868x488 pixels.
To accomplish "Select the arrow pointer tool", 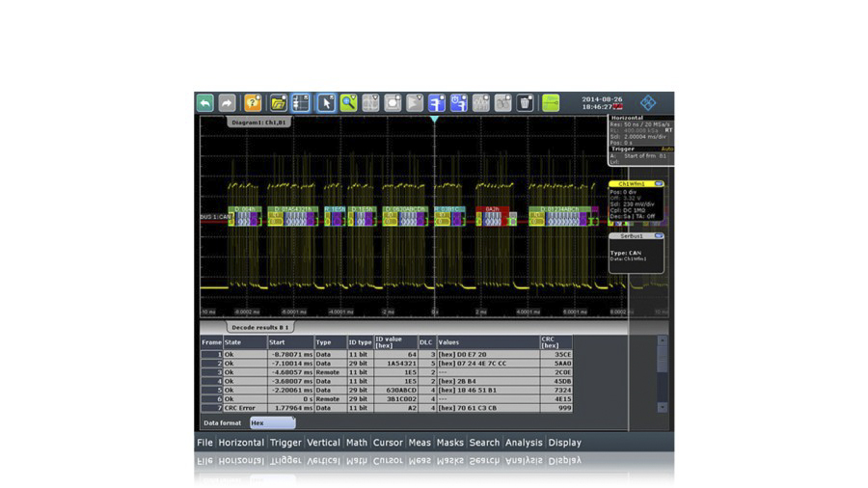I will point(326,103).
